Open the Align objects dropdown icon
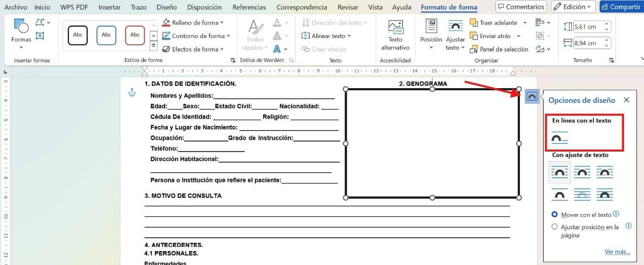 point(543,22)
